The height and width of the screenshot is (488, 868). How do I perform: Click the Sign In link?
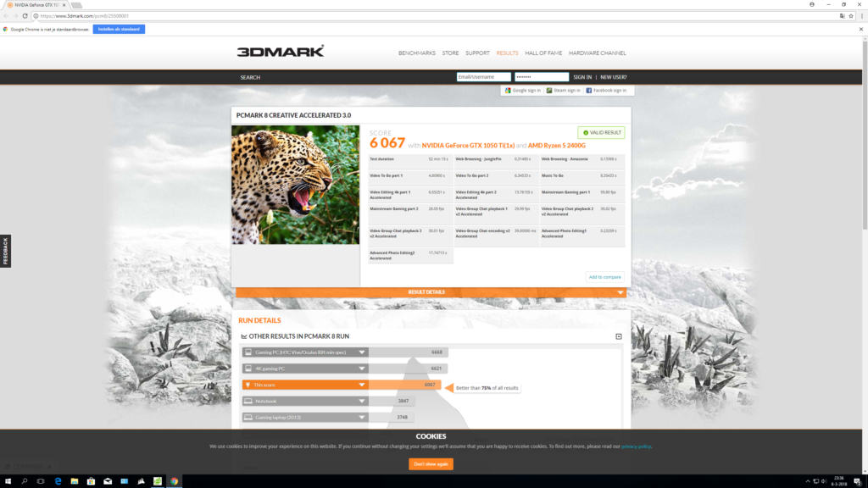click(582, 77)
